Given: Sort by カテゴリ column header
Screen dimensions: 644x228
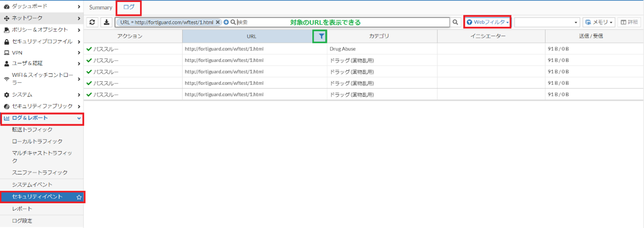Looking at the screenshot, I should 379,36.
